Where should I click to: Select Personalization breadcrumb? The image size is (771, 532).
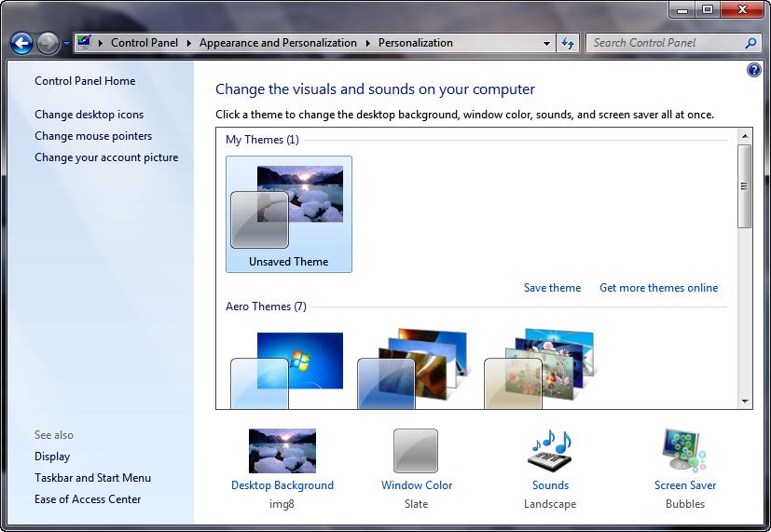(415, 43)
